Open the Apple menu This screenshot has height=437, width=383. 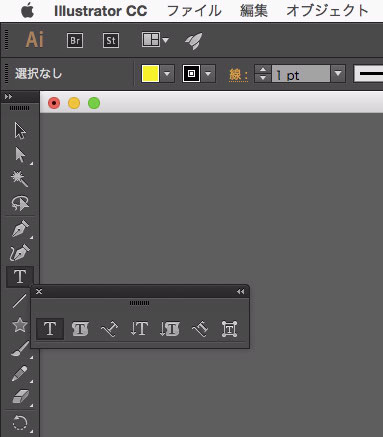pos(27,11)
